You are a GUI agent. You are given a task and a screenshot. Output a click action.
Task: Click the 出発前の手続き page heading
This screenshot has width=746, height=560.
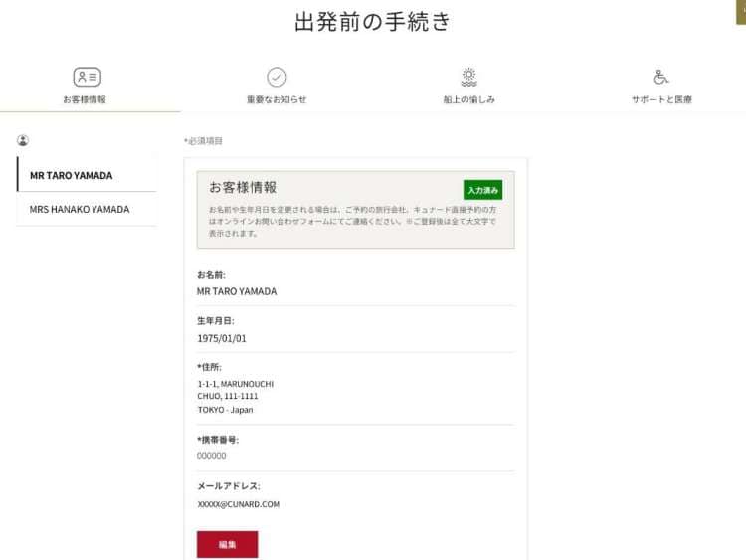pyautogui.click(x=372, y=22)
